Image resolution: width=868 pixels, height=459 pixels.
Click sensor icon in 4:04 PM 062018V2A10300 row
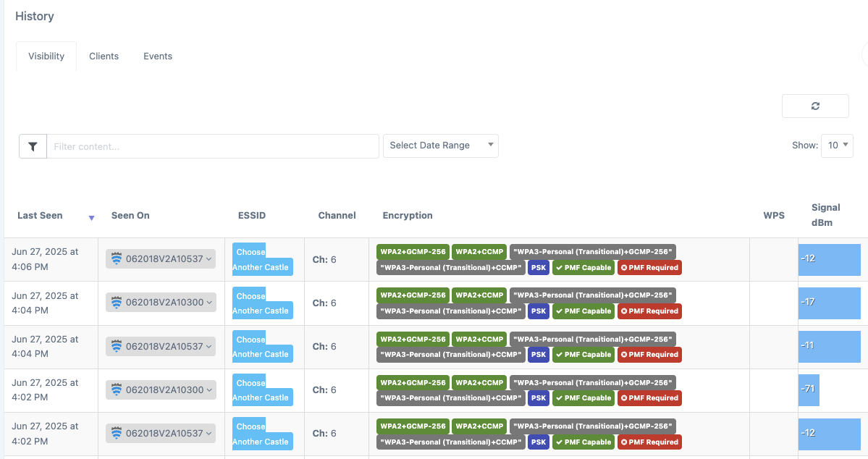117,303
